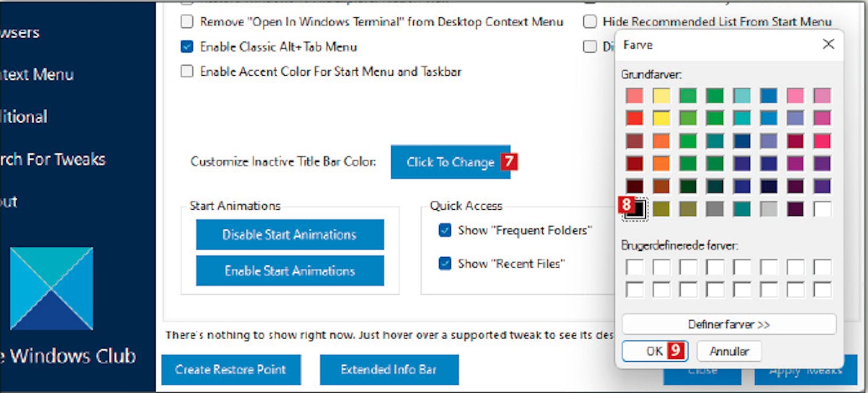Check Remove Open In Windows Terminal option

click(186, 22)
